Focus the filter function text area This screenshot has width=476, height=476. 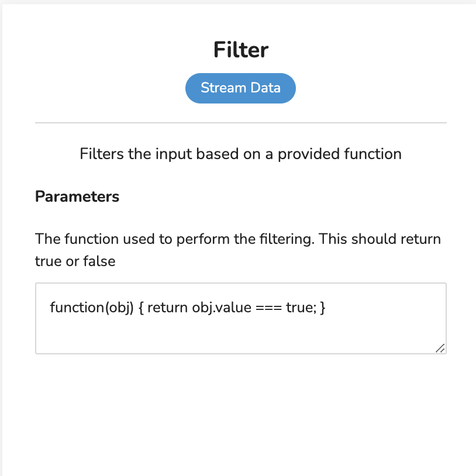click(x=241, y=319)
